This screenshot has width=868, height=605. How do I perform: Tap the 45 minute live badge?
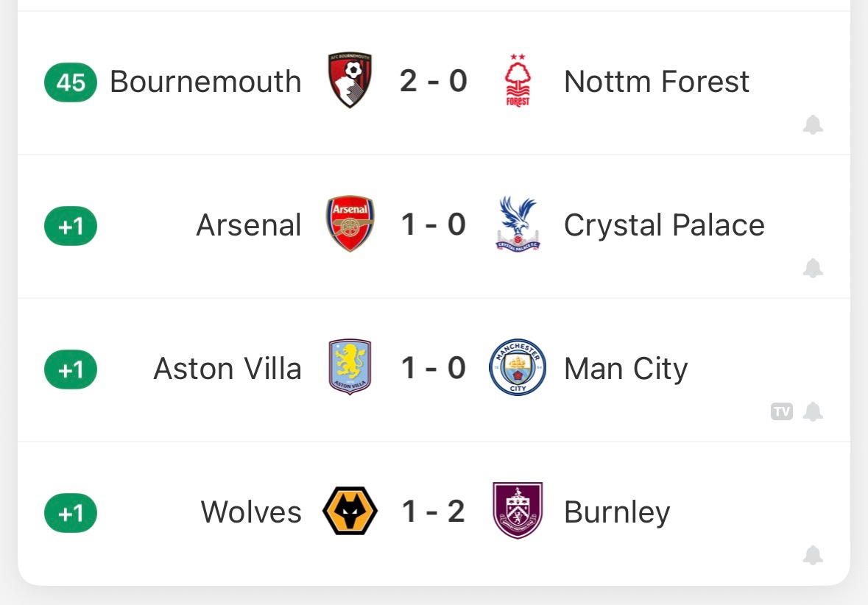pyautogui.click(x=71, y=82)
